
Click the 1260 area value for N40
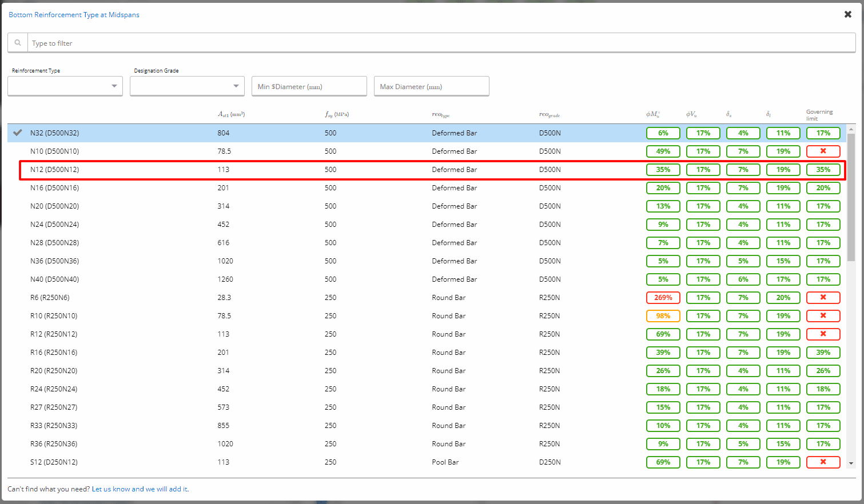coord(225,279)
